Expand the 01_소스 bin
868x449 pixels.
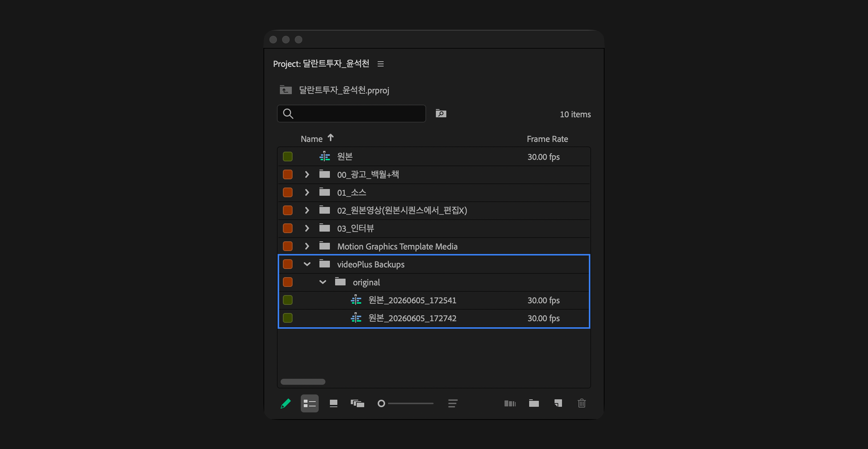click(x=307, y=192)
